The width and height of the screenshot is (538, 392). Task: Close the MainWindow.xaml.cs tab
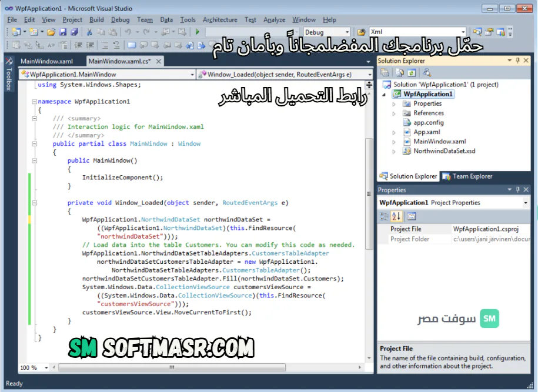159,61
